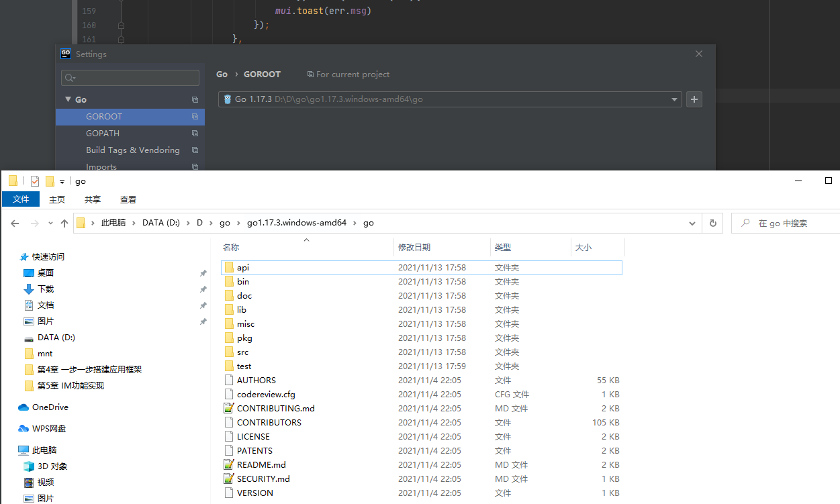Click the properties checkmark icon in title bar
The width and height of the screenshot is (840, 504).
[x=35, y=181]
